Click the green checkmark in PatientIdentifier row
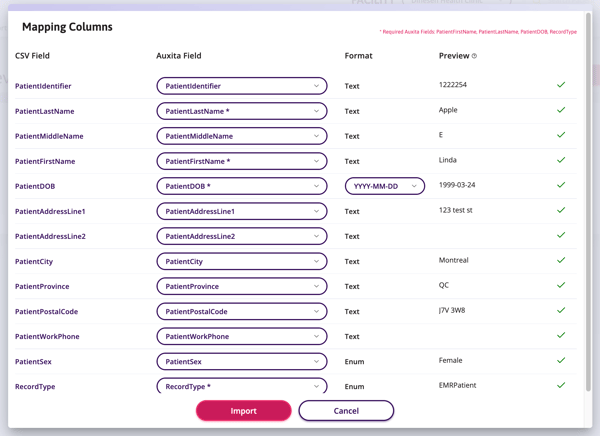 [x=561, y=85]
